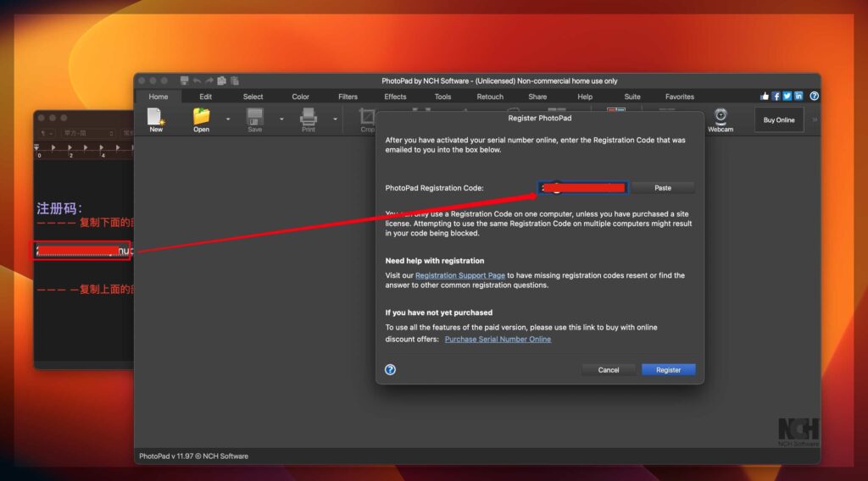Switch to the Tools tab
The height and width of the screenshot is (481, 868).
pyautogui.click(x=442, y=97)
